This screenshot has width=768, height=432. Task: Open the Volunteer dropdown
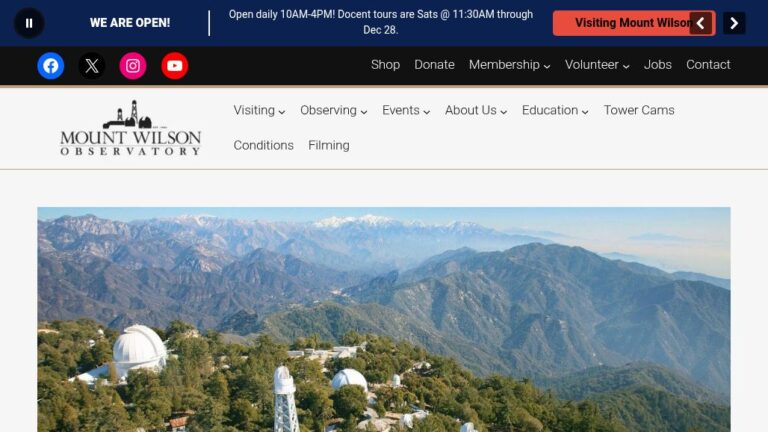(597, 65)
